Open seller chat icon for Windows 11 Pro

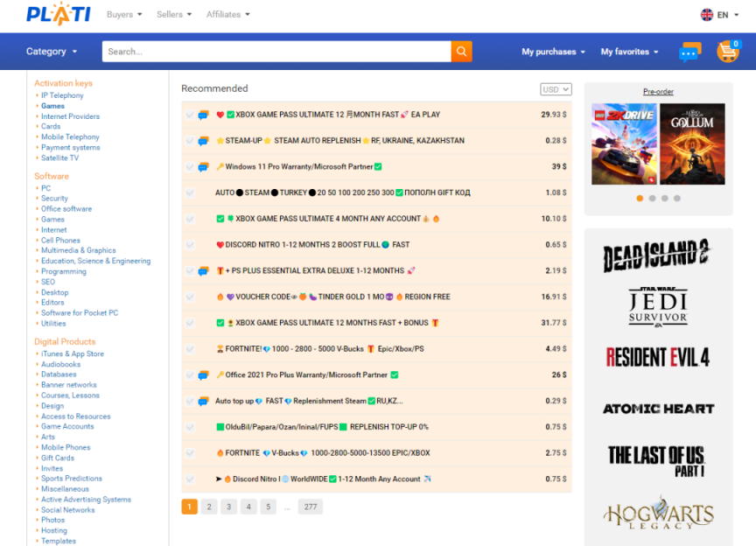pos(204,167)
